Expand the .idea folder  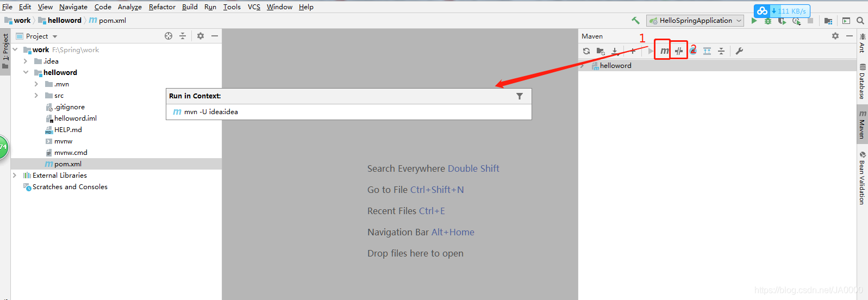(x=26, y=61)
